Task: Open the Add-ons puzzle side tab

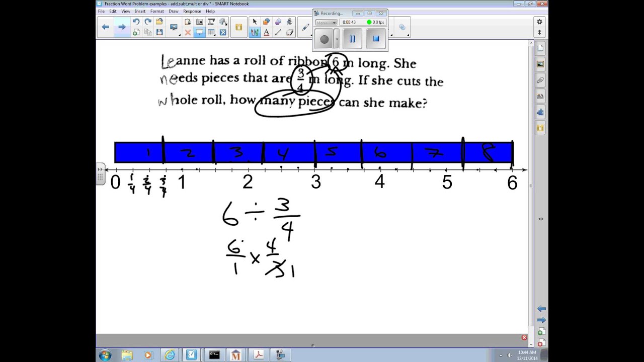Action: click(x=540, y=112)
